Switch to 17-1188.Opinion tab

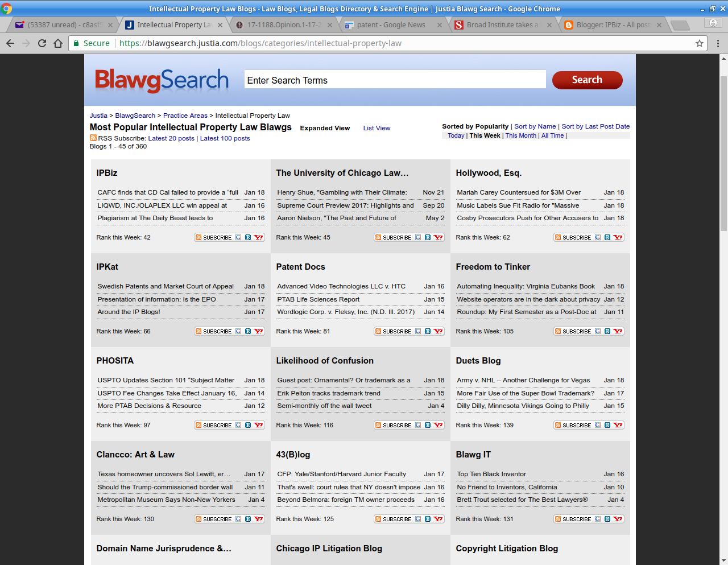(284, 25)
